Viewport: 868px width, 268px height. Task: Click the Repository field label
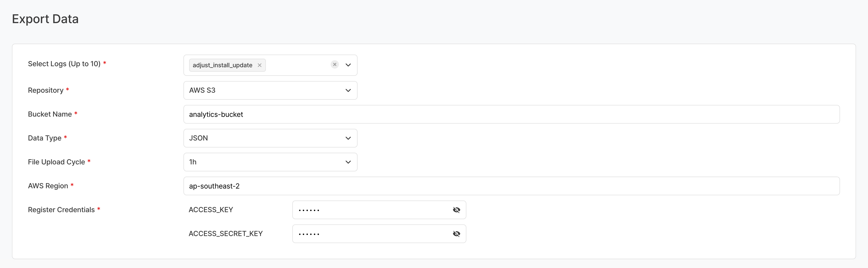[46, 90]
